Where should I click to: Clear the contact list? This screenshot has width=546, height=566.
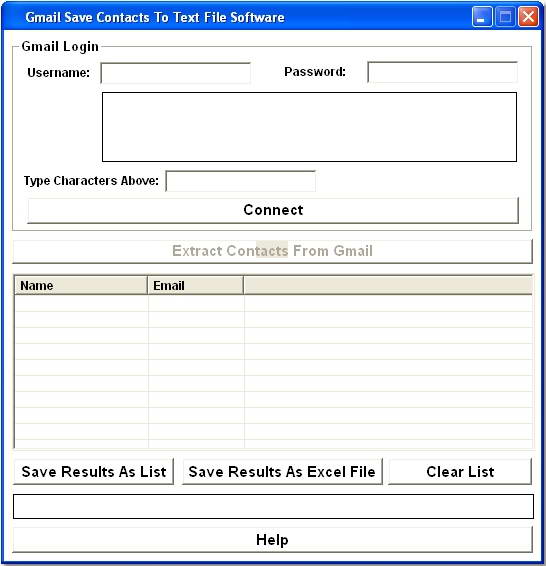460,472
